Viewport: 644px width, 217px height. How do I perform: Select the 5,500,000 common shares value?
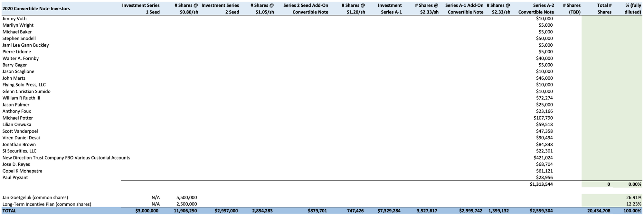pos(187,197)
